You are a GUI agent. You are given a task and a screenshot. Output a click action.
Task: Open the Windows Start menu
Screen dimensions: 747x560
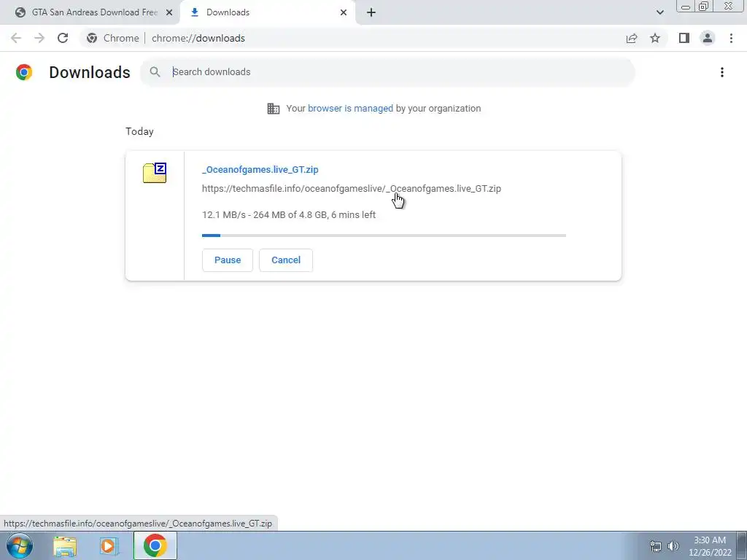[x=20, y=545]
